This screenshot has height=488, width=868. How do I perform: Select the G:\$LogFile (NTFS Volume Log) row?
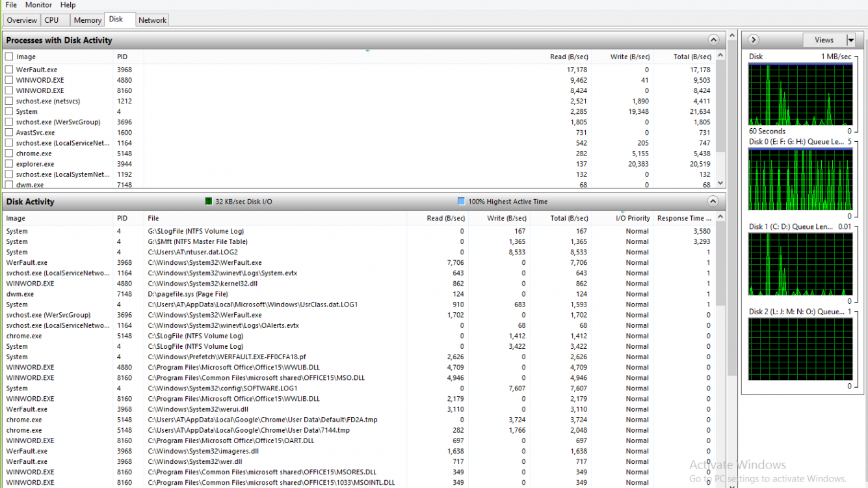[359, 231]
